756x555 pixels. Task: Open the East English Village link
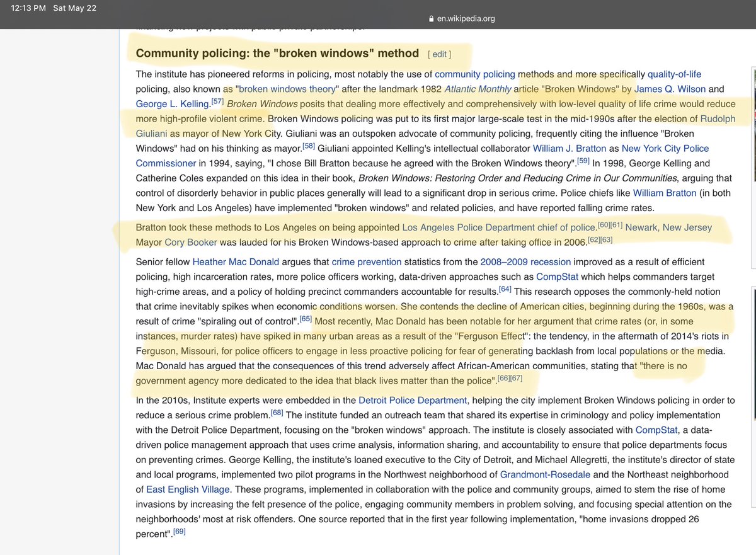(x=188, y=489)
